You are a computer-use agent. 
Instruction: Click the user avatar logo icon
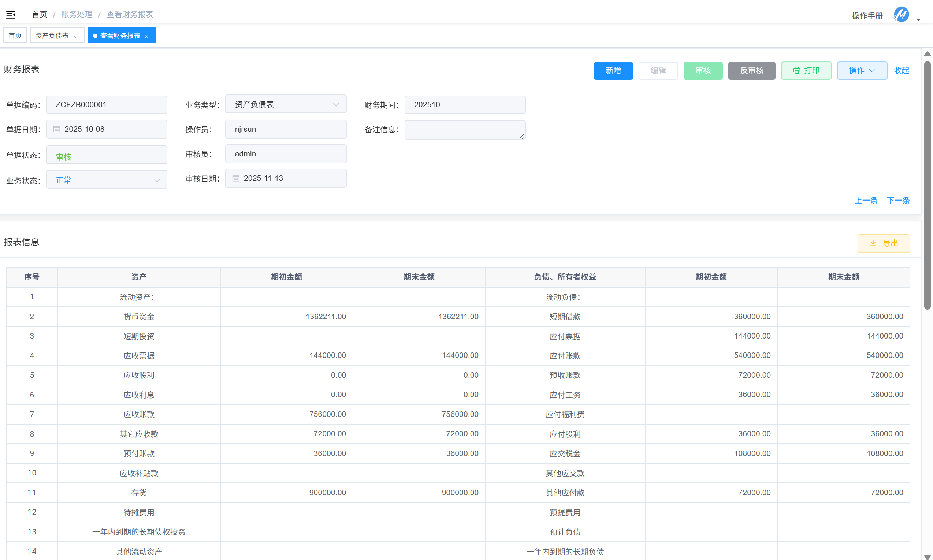pyautogui.click(x=901, y=15)
